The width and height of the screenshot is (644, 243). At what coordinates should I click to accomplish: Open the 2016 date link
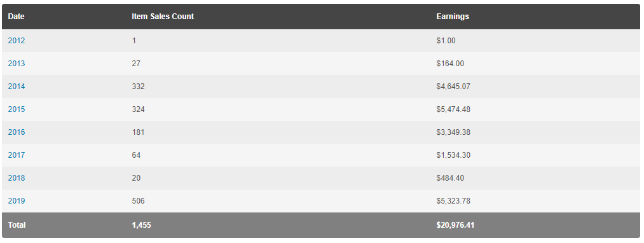17,132
